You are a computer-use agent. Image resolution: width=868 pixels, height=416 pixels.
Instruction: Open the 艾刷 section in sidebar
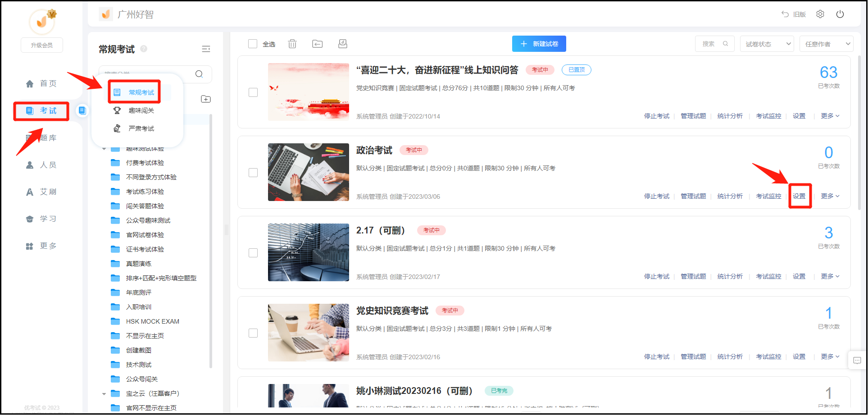(41, 192)
